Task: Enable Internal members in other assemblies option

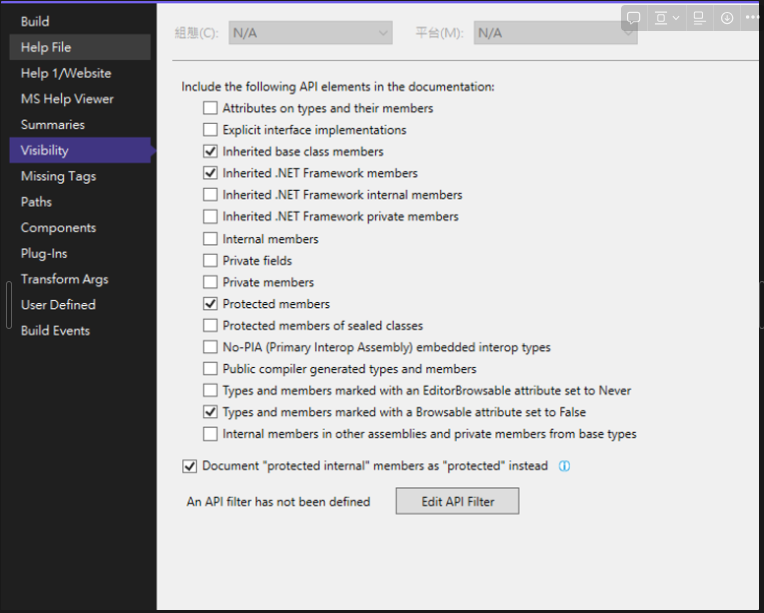Action: (x=210, y=434)
